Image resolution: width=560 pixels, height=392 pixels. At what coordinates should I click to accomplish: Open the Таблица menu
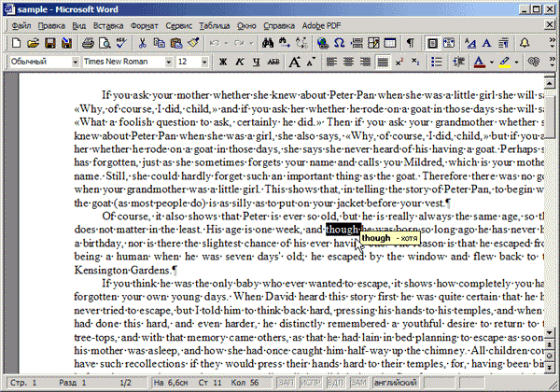[x=215, y=26]
